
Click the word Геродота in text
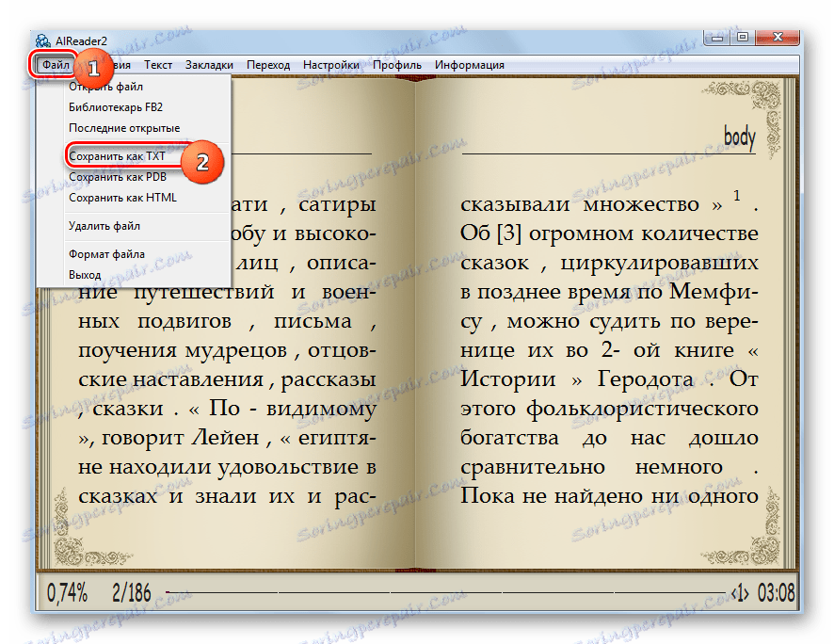pyautogui.click(x=645, y=379)
